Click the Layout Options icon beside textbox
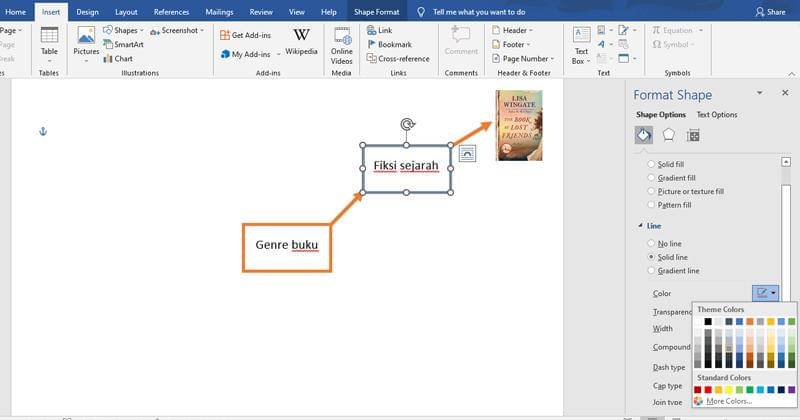The height and width of the screenshot is (420, 800). [468, 153]
